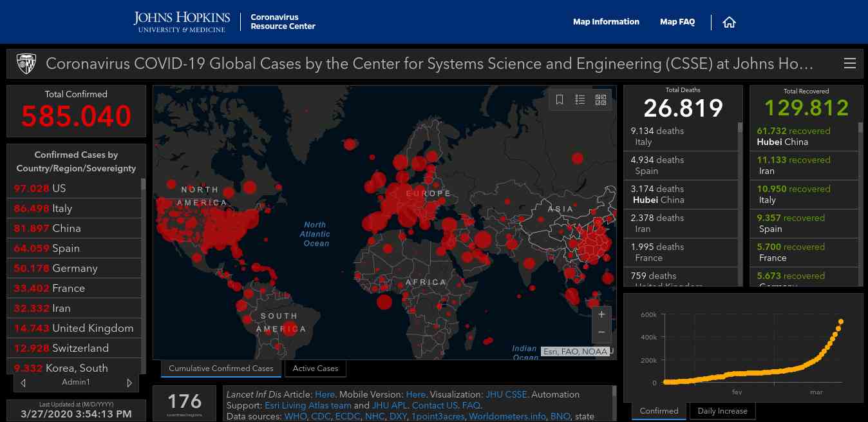Click the home icon in header
Viewport: 868px width, 422px height.
[x=729, y=23]
